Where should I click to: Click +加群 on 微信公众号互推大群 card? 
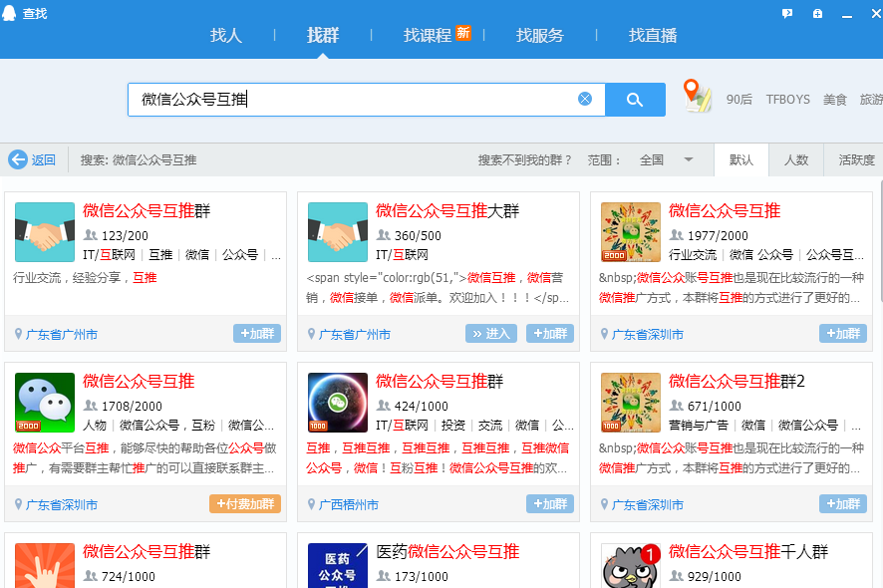point(549,334)
